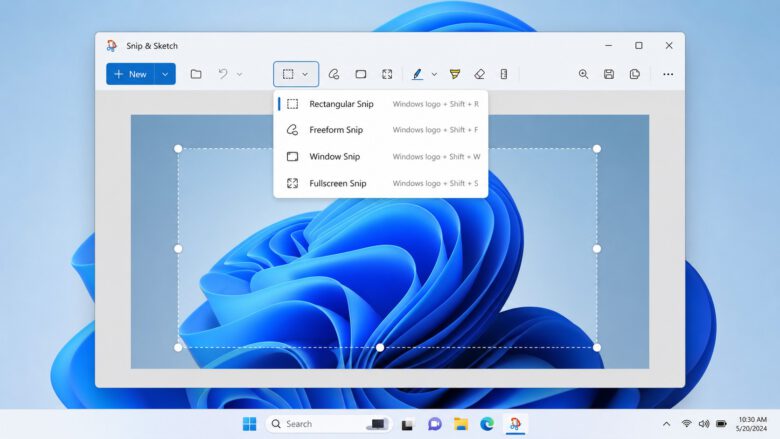Screen dimensions: 780x439
Task: Select the fullscreen snip toolbar icon
Action: point(387,74)
